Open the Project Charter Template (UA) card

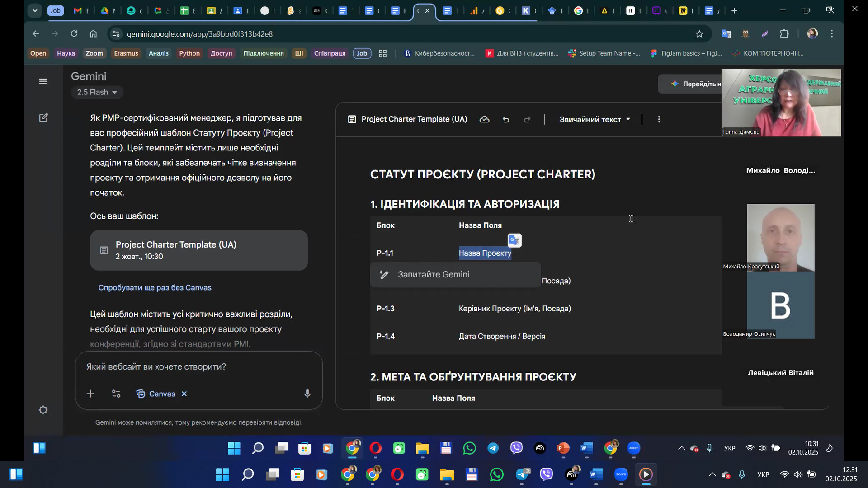[x=199, y=250]
